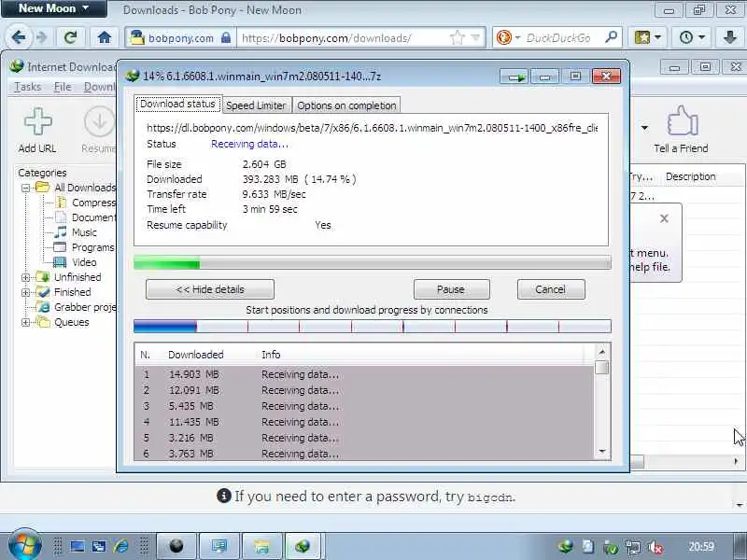Viewport: 747px width, 560px height.
Task: Close the tip balloon with X
Action: tap(664, 218)
